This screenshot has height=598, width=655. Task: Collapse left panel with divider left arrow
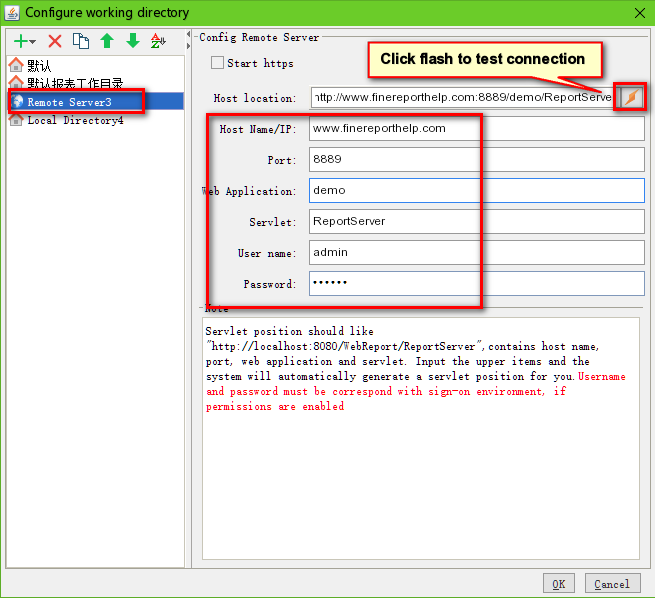[x=188, y=34]
